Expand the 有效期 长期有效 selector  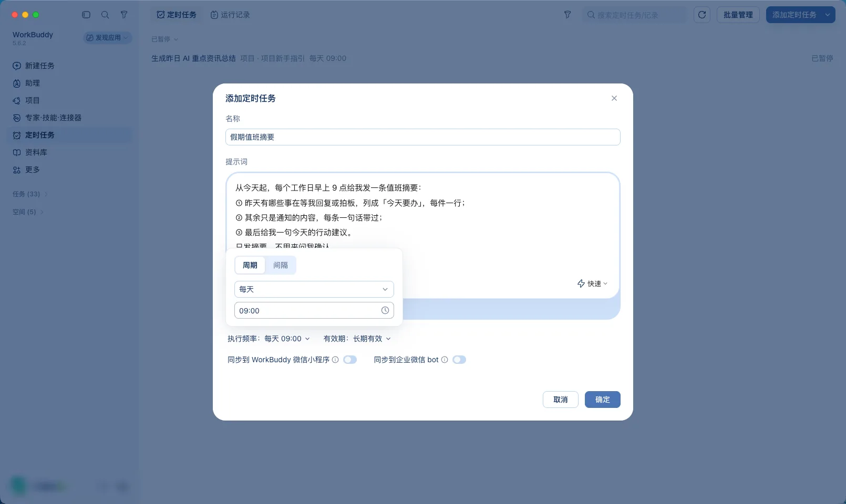click(x=357, y=339)
